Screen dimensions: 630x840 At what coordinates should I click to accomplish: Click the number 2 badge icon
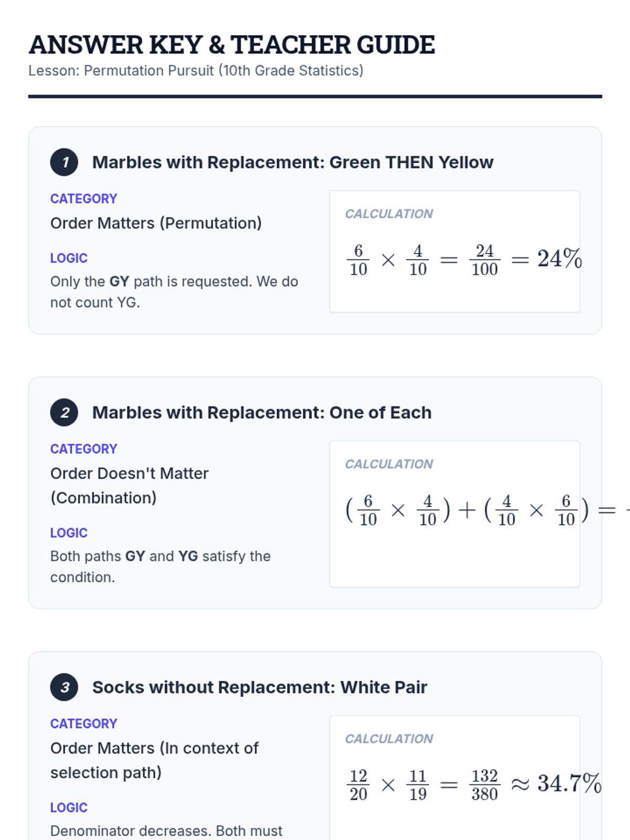[x=64, y=413]
